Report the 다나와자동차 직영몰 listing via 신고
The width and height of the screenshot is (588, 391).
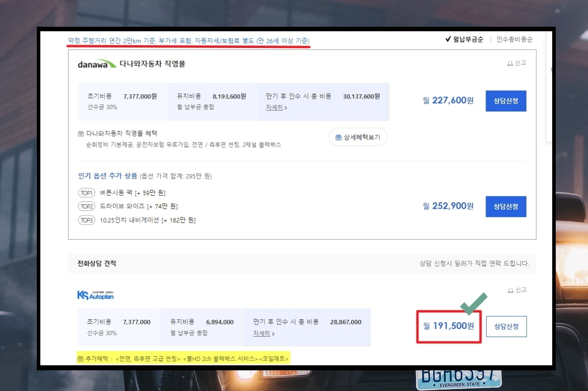(x=517, y=63)
